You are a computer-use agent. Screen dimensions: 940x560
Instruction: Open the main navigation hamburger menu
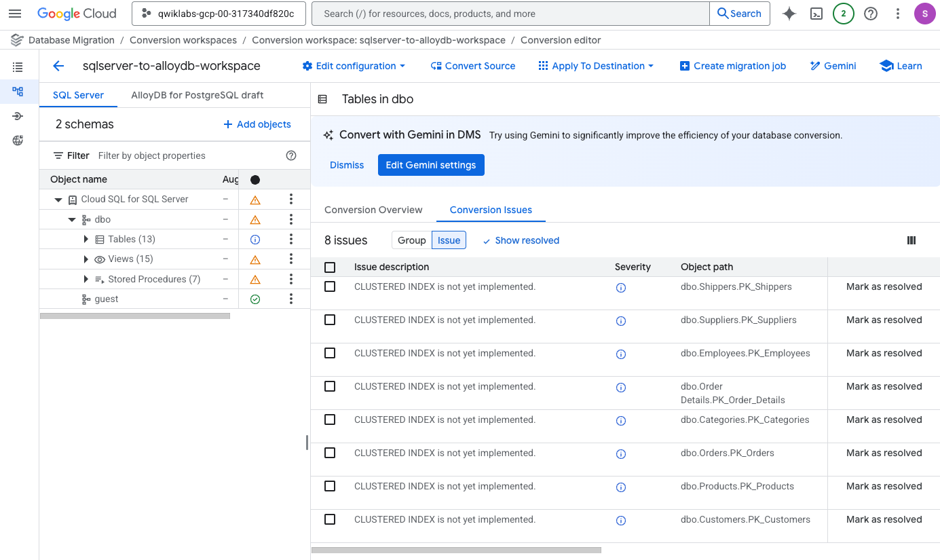[x=15, y=14]
